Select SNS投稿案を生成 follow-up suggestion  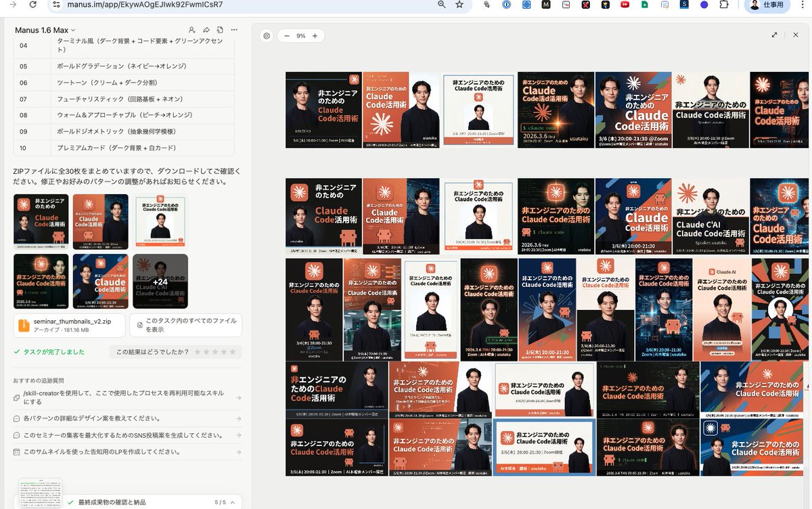tap(127, 435)
